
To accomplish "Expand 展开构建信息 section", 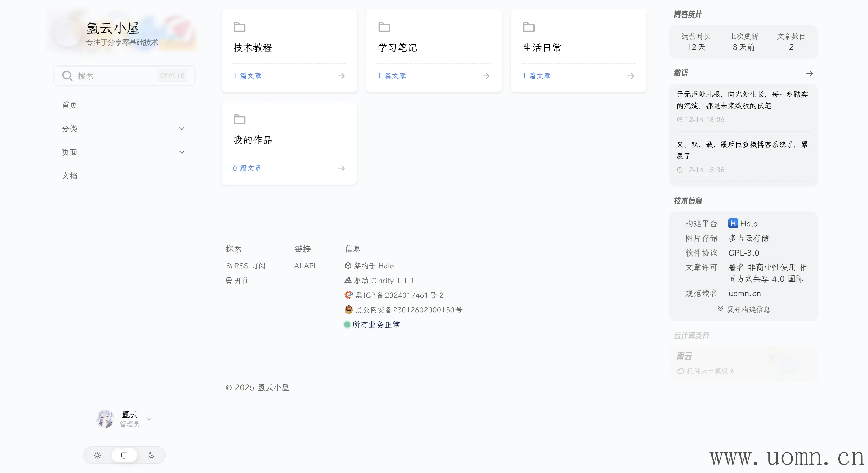I will [744, 309].
